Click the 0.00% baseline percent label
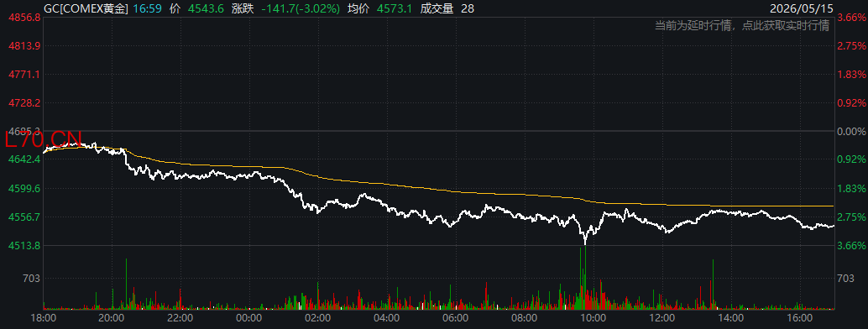Screen dimensions: 868x329 [x=851, y=131]
